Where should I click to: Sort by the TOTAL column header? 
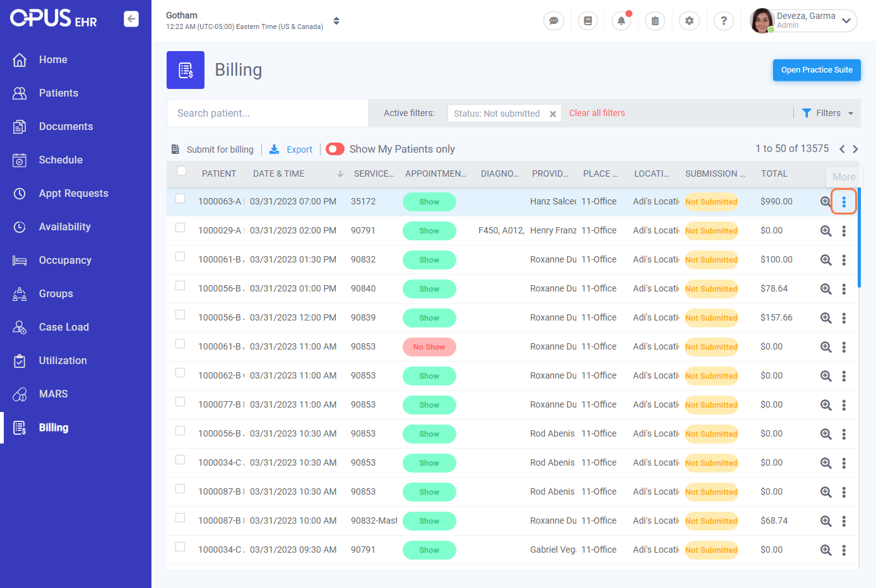[x=774, y=173]
